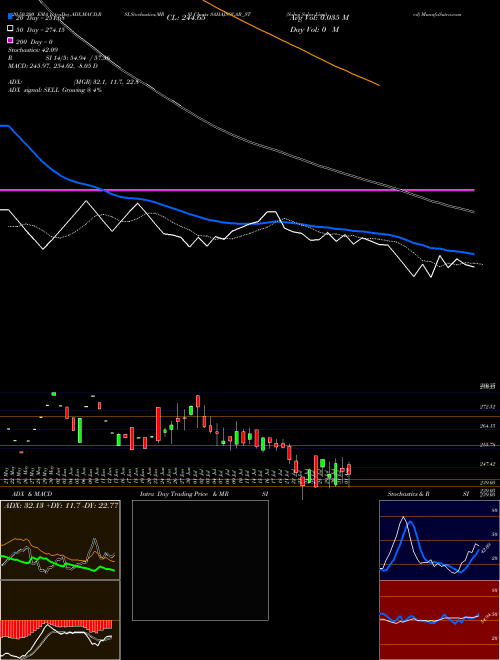
Task: Click the horizontal magenta 200 Day line
Action: coord(237,191)
